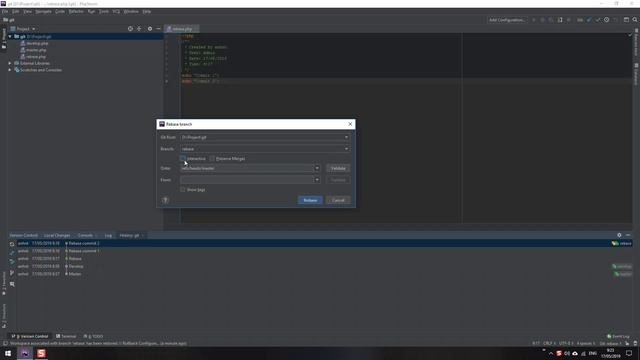This screenshot has width=640, height=360.
Task: Open the TODO tool window
Action: tap(93, 336)
